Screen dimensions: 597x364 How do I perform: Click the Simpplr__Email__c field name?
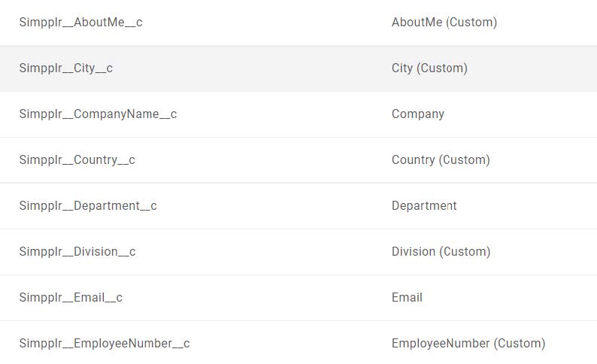click(x=71, y=298)
